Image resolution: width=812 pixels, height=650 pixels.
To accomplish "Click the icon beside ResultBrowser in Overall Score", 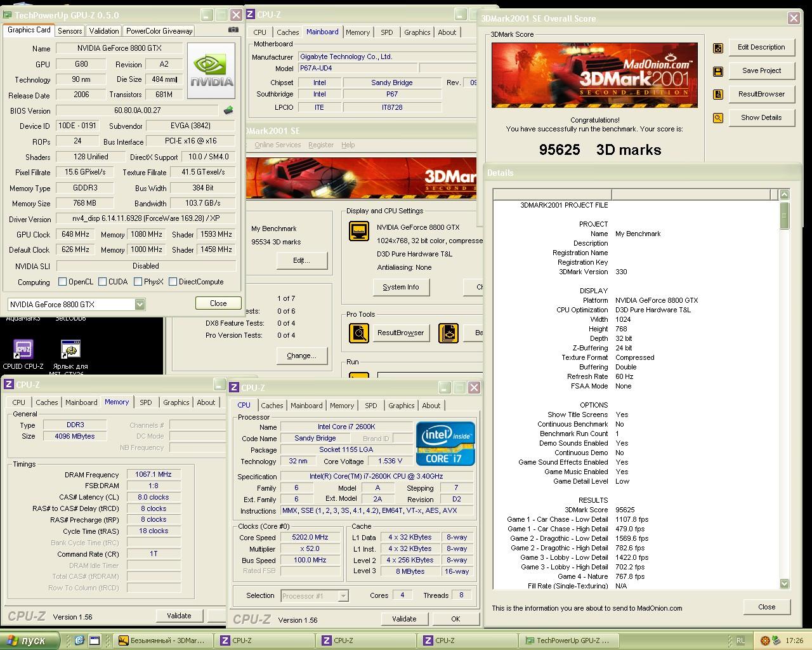I will point(718,95).
